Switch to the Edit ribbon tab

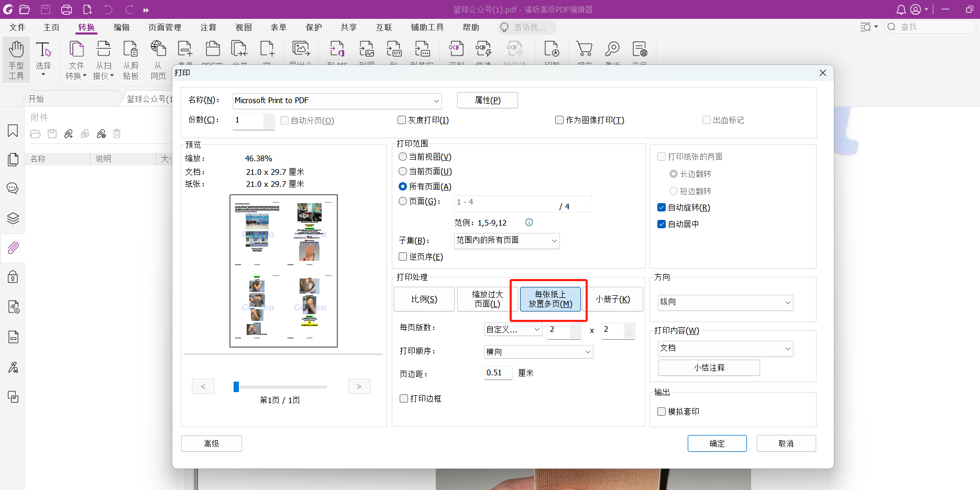(122, 27)
